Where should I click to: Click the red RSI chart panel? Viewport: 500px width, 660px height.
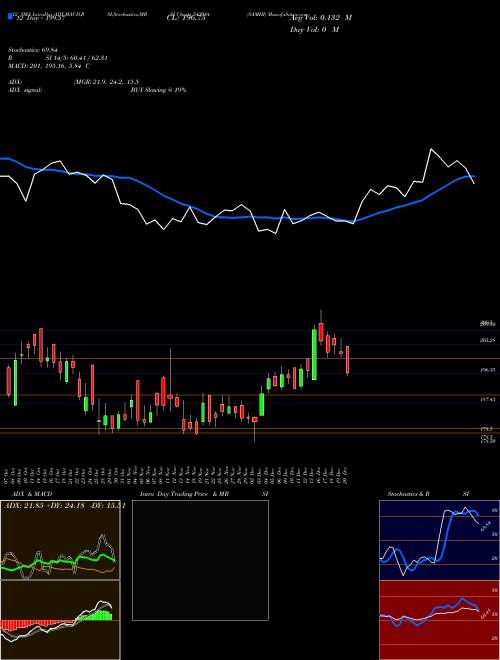(x=439, y=620)
